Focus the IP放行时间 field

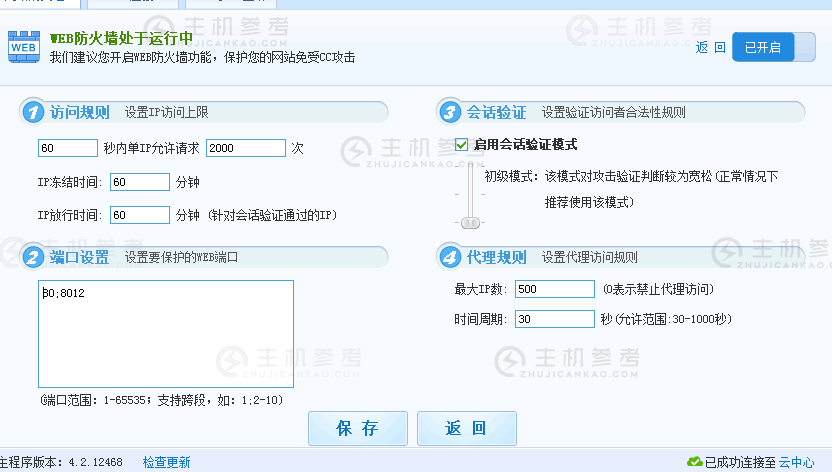140,215
